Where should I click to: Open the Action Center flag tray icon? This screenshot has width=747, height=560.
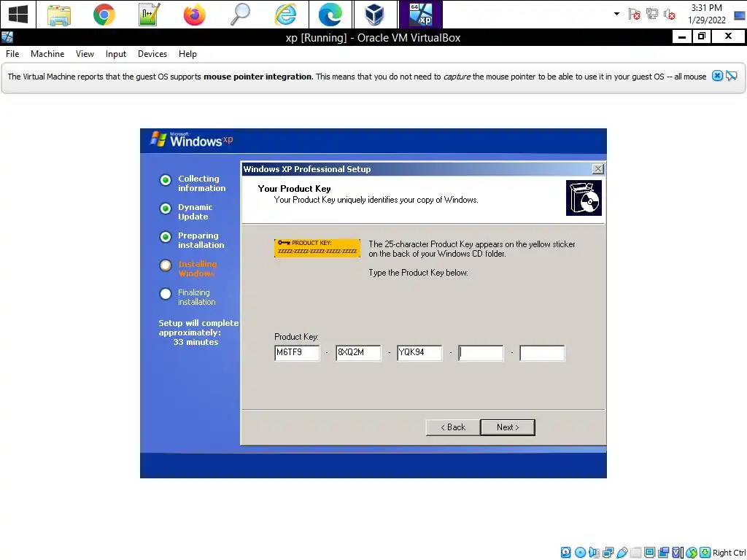point(634,14)
